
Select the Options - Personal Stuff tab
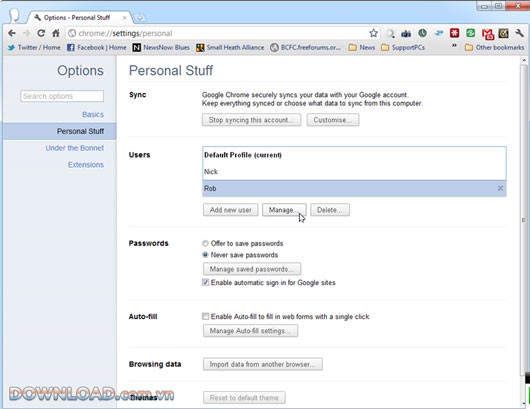coord(77,18)
